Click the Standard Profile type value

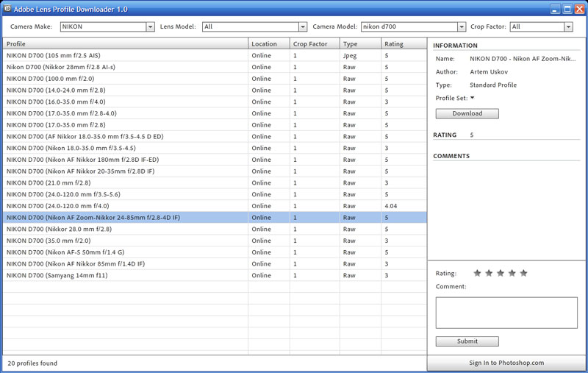coord(493,85)
